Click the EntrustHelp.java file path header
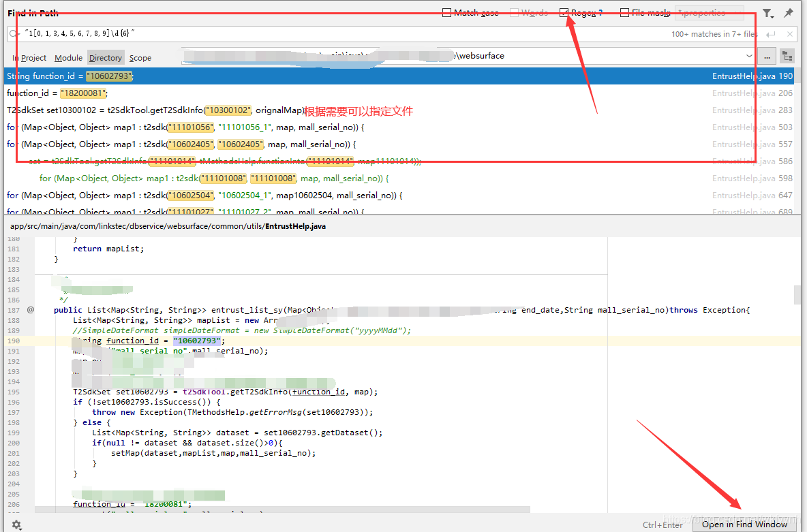The height and width of the screenshot is (532, 807). [168, 226]
